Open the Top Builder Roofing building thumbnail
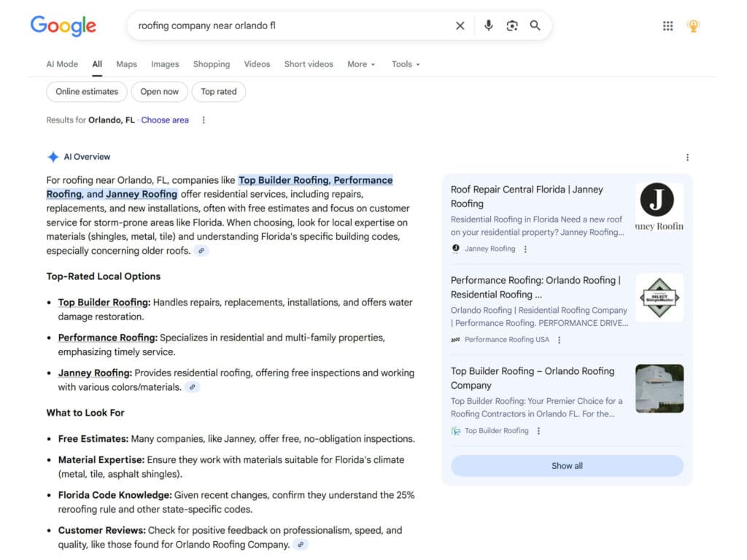Viewport: 747px width, 560px height. pyautogui.click(x=659, y=389)
